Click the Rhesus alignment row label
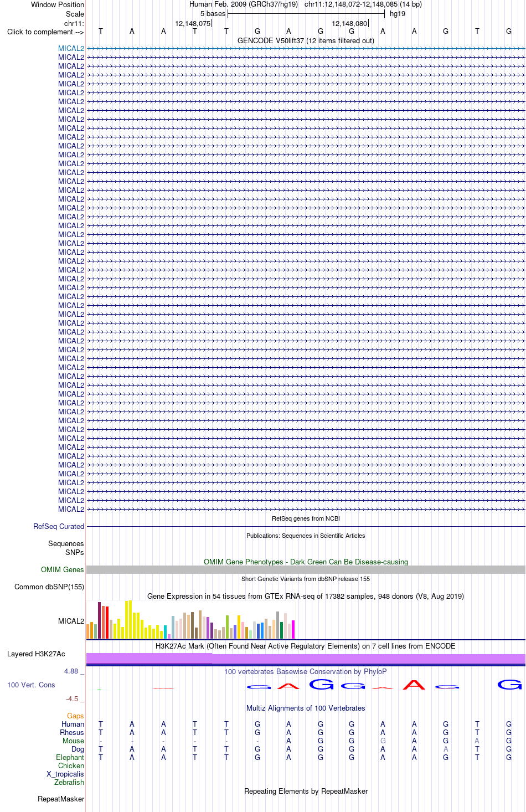The image size is (526, 812). (72, 732)
